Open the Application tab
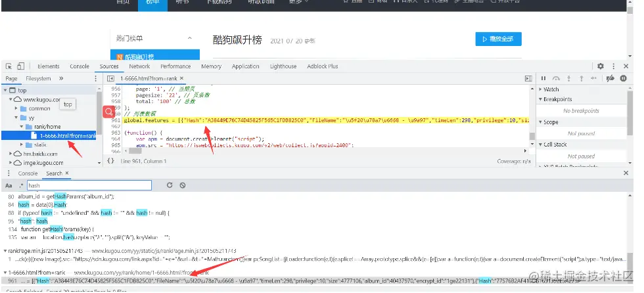This screenshot has height=293, width=644. click(246, 66)
